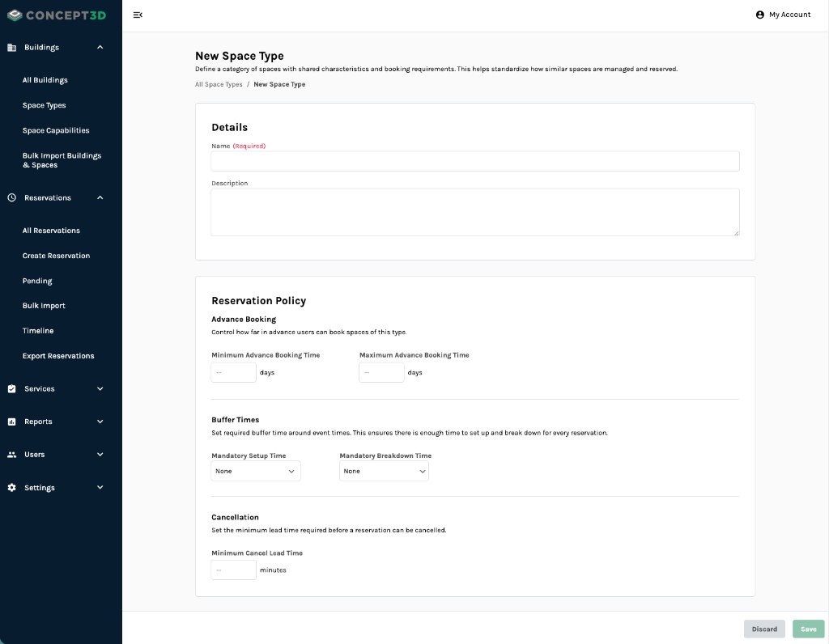Open All Reservations in sidebar
The width and height of the screenshot is (829, 644).
click(51, 231)
